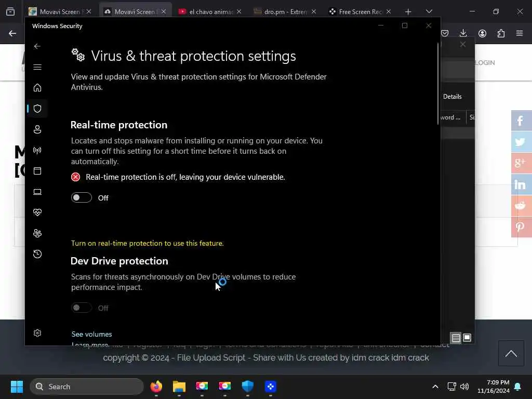532x399 pixels.
Task: Open Protection history clock icon
Action: (37, 254)
